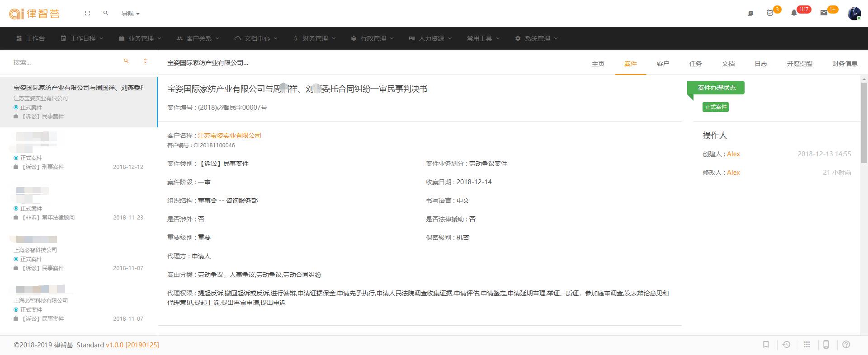The height and width of the screenshot is (355, 868).
Task: Open the mail envelope inbox icon
Action: [824, 13]
